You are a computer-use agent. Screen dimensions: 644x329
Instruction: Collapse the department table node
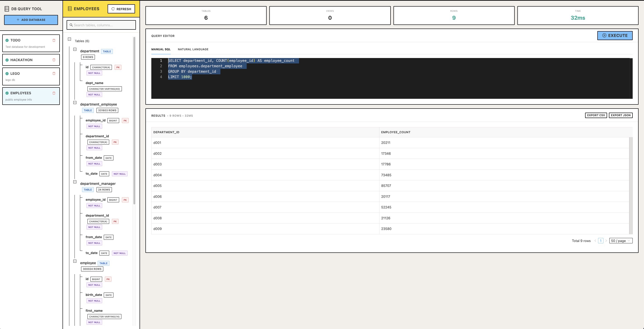(75, 49)
